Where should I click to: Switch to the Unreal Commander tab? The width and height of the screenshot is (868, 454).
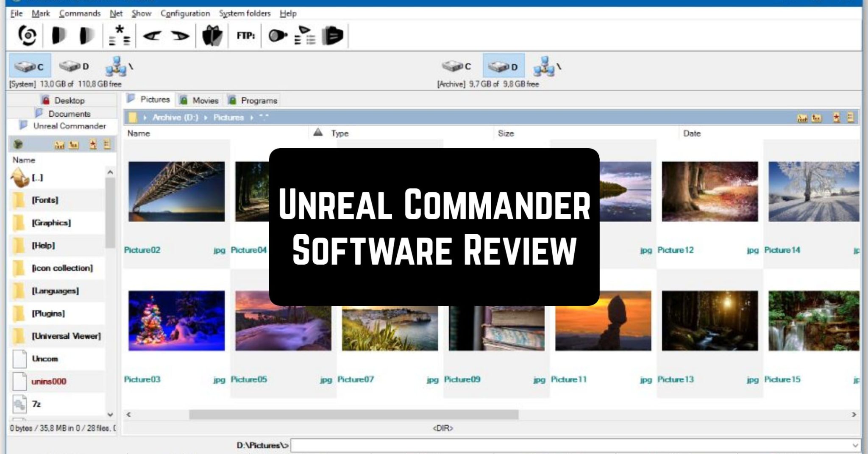(63, 126)
